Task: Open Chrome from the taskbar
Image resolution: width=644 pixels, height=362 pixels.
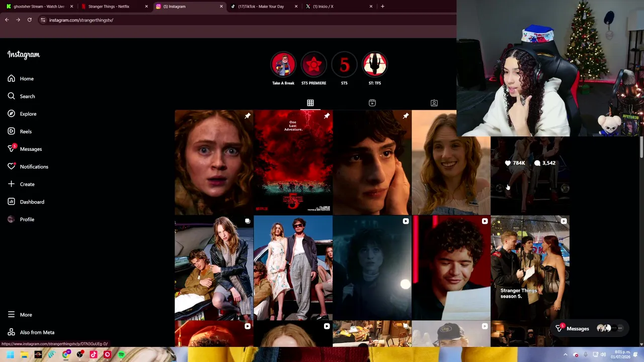Action: [x=66, y=355]
